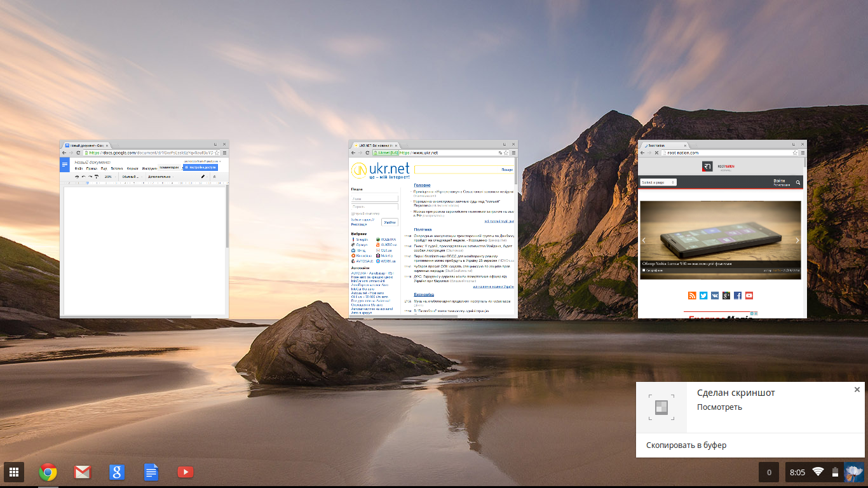Collapse the Docs toolbar with chevron icon
Image resolution: width=868 pixels, height=488 pixels.
tap(214, 177)
